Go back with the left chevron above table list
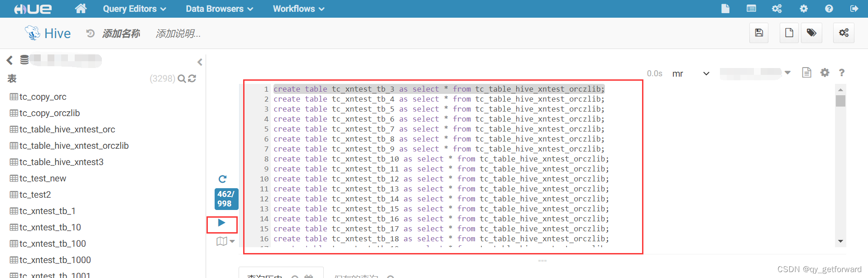Screen dimensions: 868x278 click(x=10, y=60)
